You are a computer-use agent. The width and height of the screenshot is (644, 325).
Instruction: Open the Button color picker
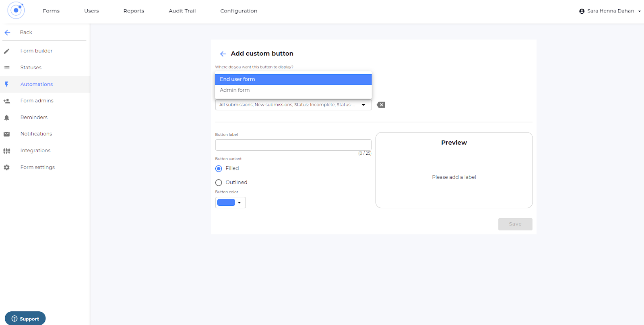[x=230, y=203]
